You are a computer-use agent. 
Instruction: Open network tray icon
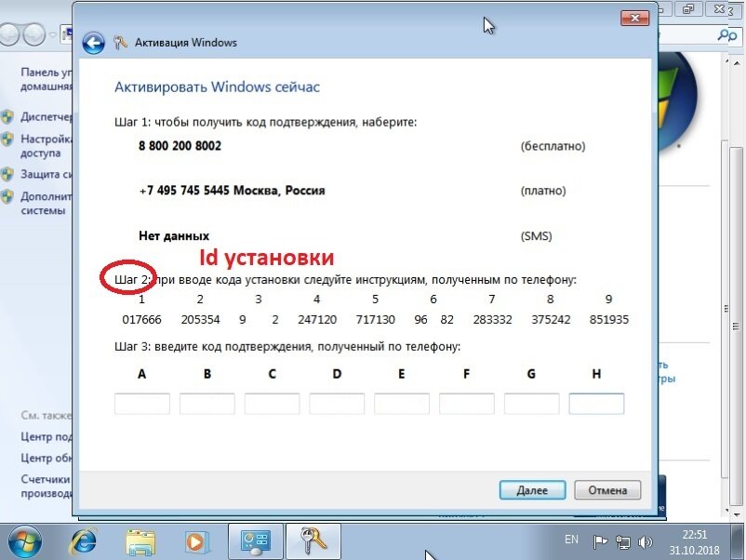623,542
